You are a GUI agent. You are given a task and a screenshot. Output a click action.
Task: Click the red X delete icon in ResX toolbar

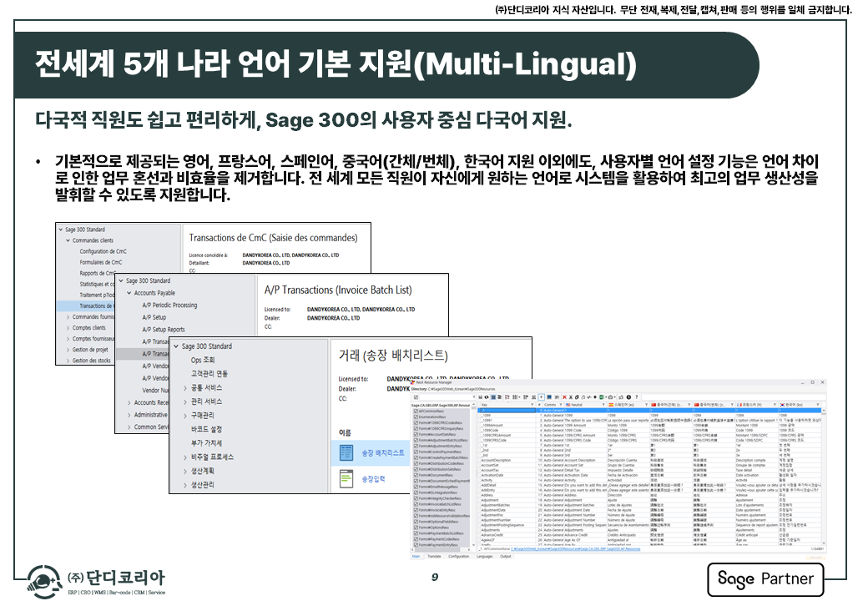coord(565,397)
